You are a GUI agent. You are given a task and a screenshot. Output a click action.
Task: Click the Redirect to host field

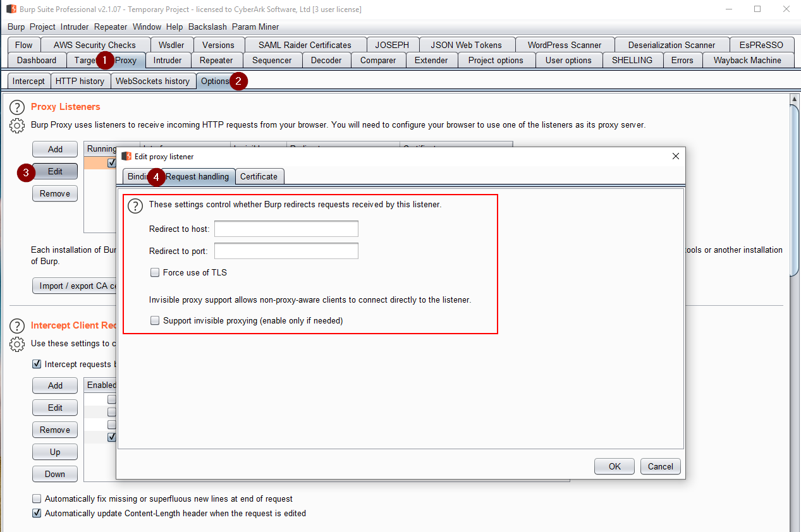(x=286, y=229)
